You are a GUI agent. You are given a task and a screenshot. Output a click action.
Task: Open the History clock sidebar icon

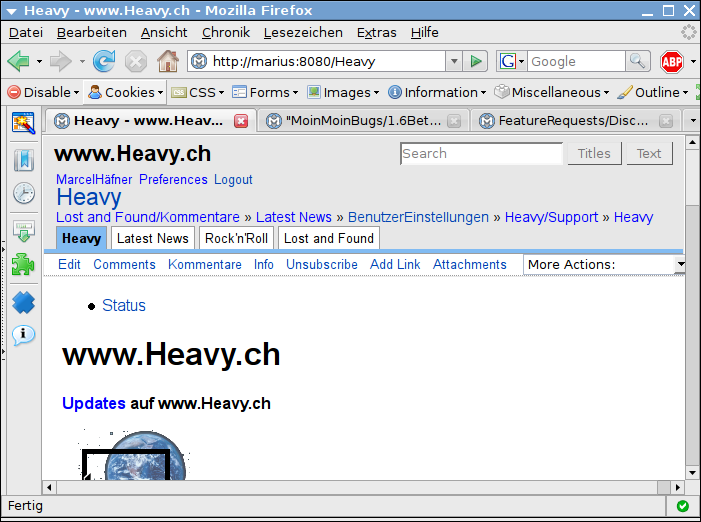[23, 194]
